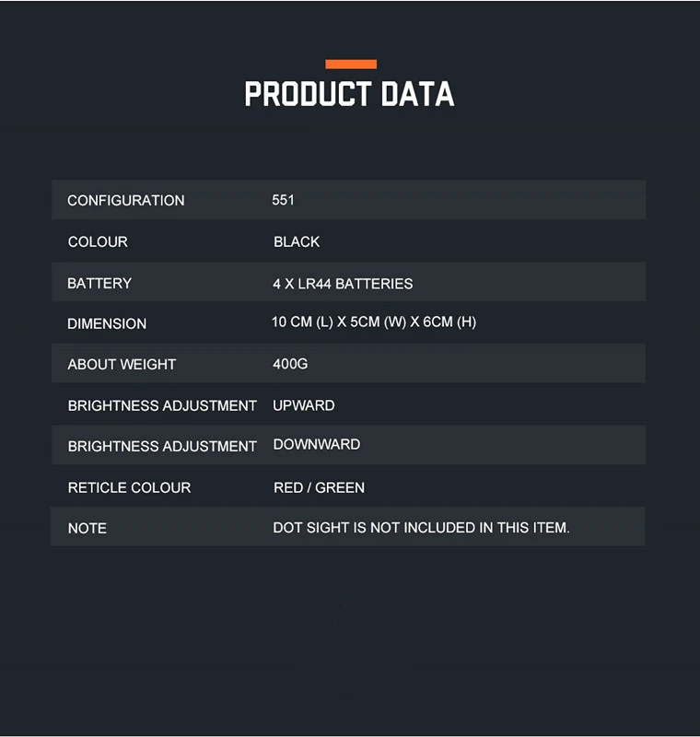Select the ABOUT WEIGHT label
700x737 pixels.
[122, 365]
